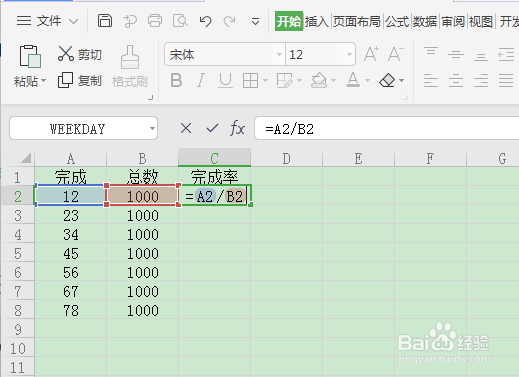
Task: Confirm formula with check mark
Action: pos(212,128)
